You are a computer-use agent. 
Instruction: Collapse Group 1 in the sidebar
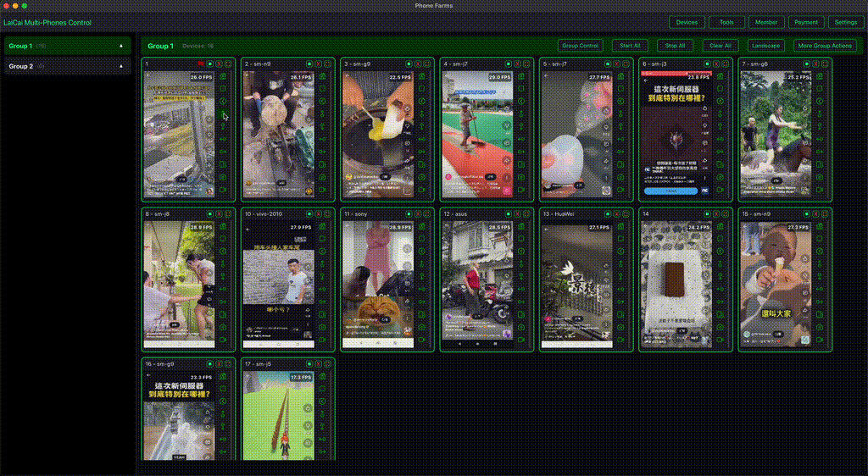tap(120, 46)
